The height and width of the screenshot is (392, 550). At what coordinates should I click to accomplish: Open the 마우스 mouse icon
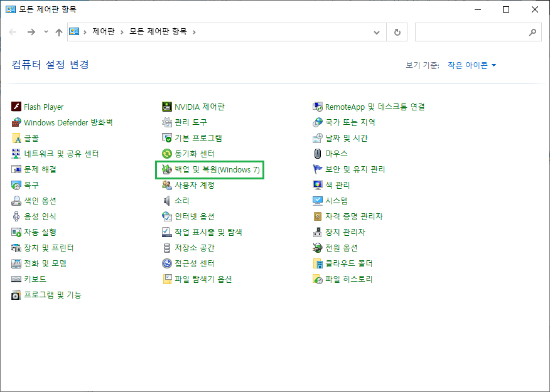[318, 154]
